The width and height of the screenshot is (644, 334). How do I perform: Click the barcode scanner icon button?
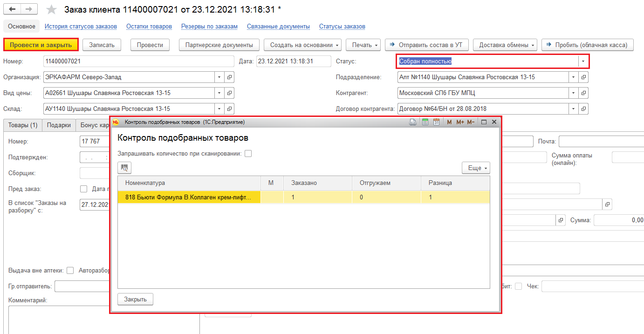[x=124, y=168]
